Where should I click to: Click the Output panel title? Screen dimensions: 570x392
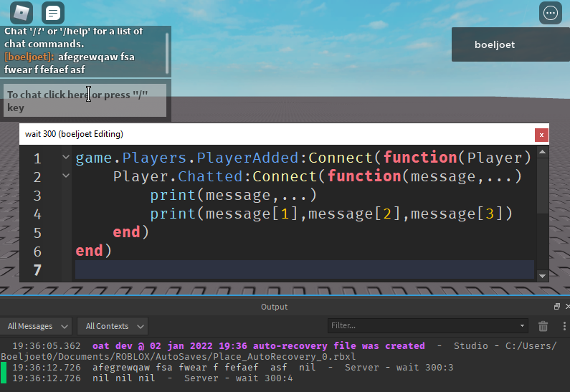point(274,307)
